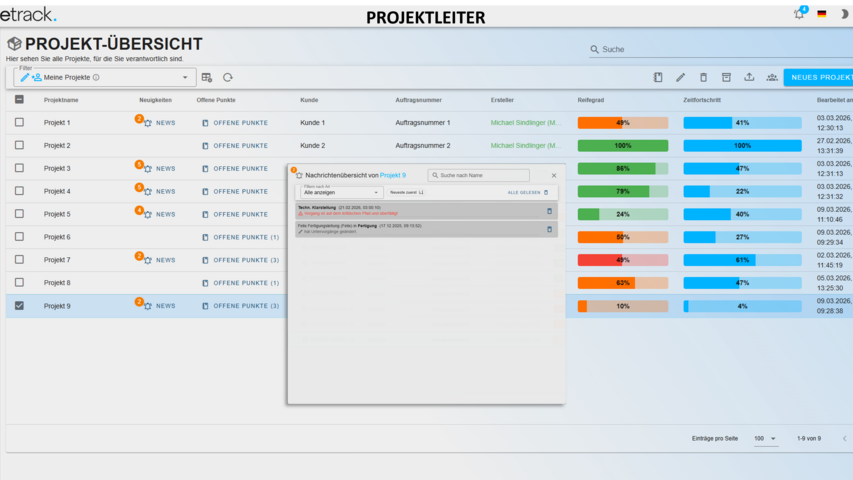Sort by Zeitfortschritt column header

(x=702, y=100)
